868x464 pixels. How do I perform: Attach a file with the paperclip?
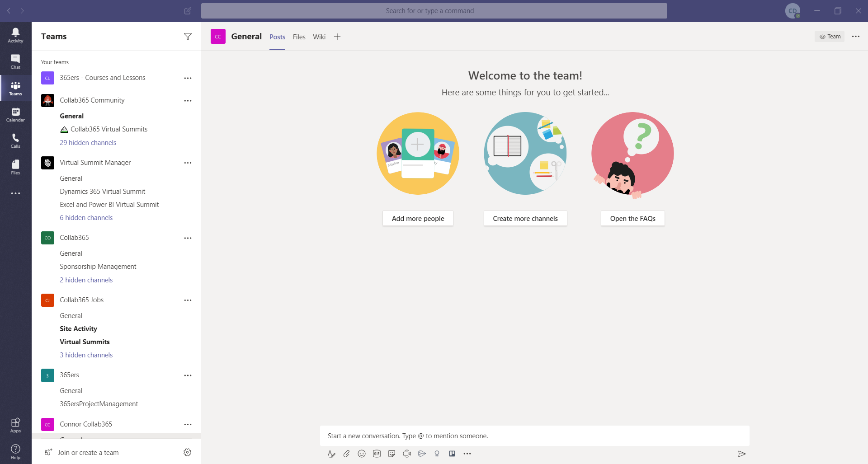(346, 454)
